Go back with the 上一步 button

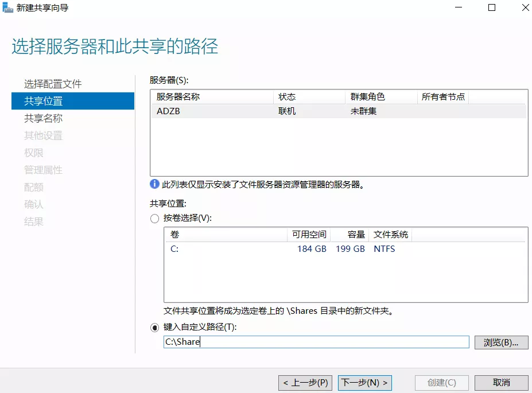(305, 383)
